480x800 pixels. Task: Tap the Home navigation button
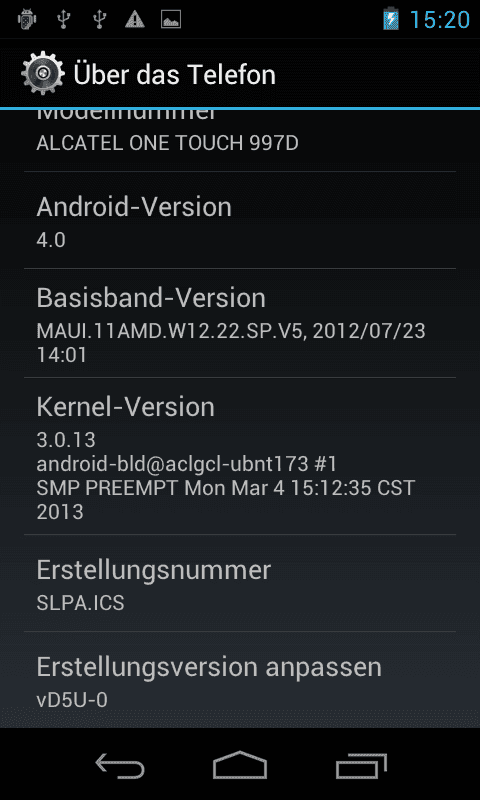[240, 765]
